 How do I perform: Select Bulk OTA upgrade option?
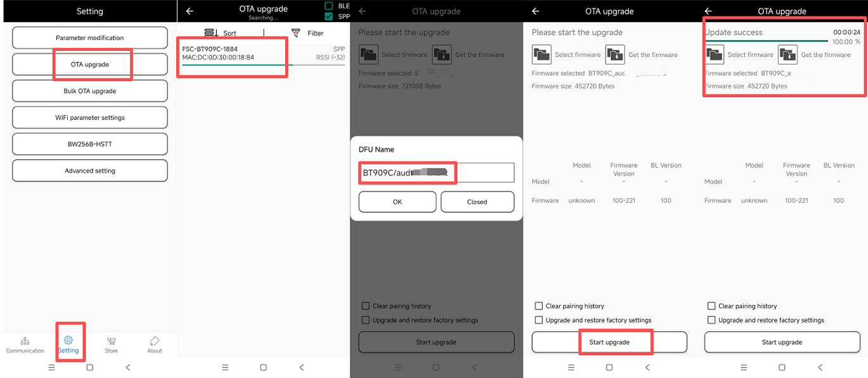(x=90, y=91)
